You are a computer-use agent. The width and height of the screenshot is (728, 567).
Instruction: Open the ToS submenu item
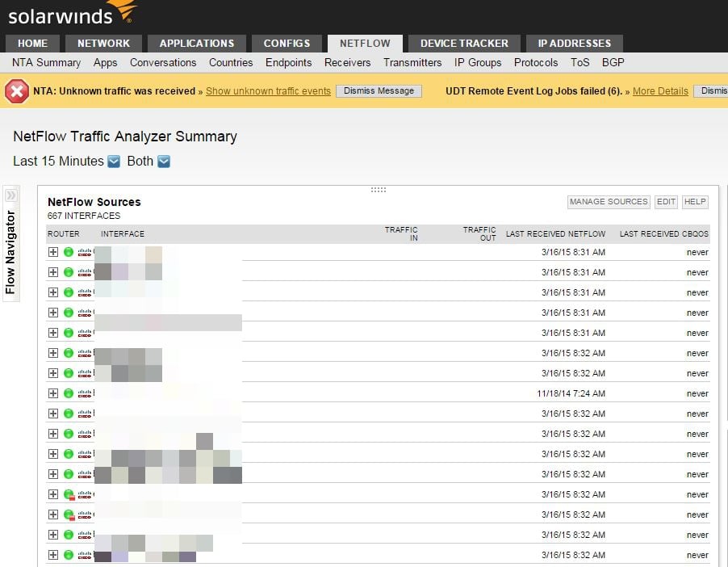pyautogui.click(x=579, y=63)
